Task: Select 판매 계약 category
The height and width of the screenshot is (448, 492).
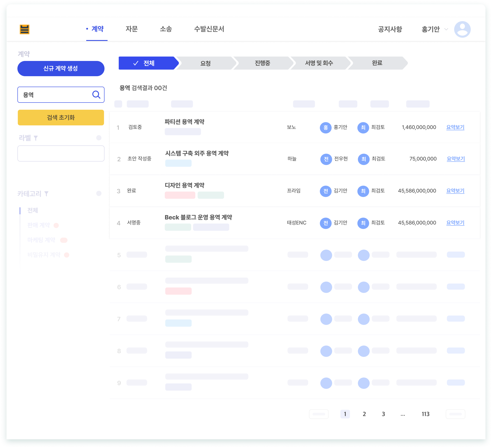Action: [39, 225]
